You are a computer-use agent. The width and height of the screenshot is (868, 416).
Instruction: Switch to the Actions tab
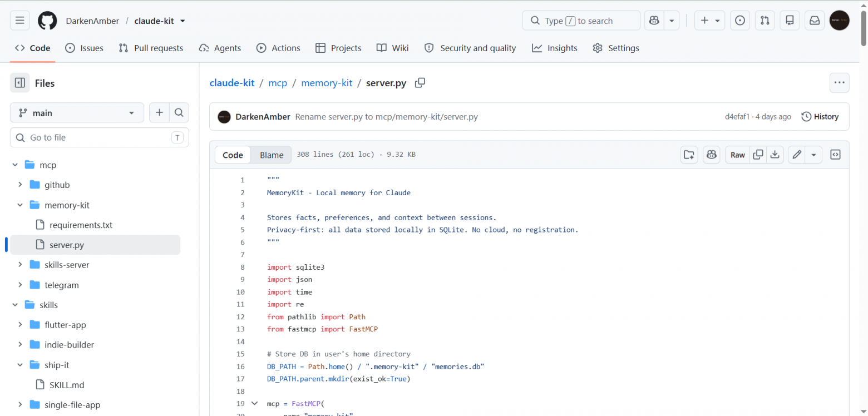click(x=278, y=48)
